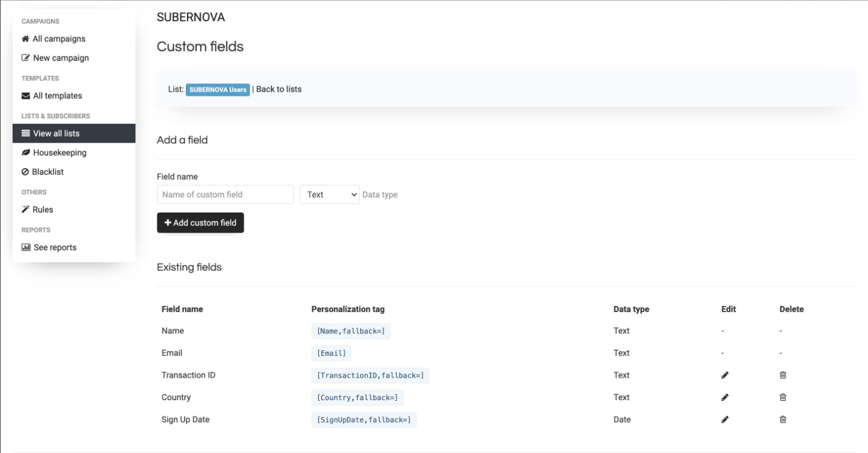868x453 pixels.
Task: Select View all lists menu item
Action: (x=56, y=134)
